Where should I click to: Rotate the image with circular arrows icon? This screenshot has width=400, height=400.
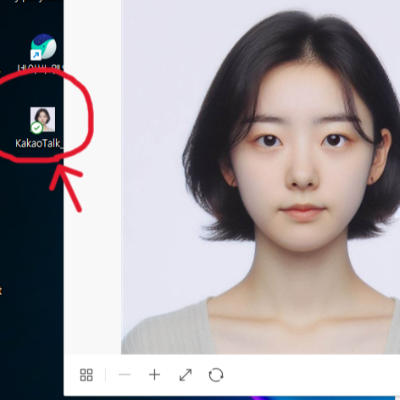216,375
